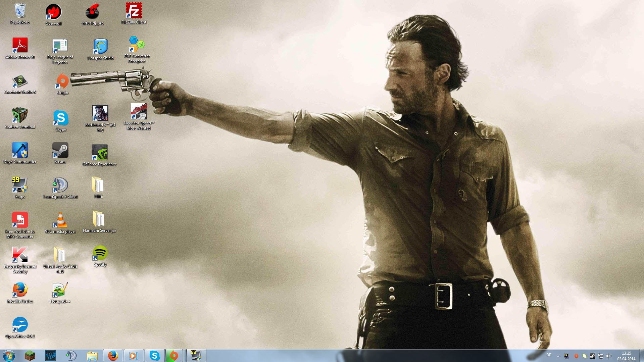Select the Hamachi Server jar folder
The height and width of the screenshot is (362, 644).
(98, 219)
